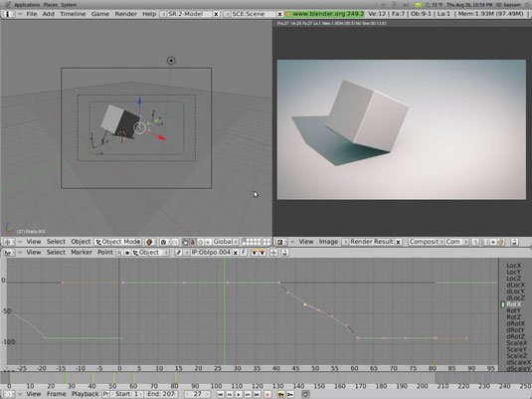Toggle the automatic keyframe record button
The width and height of the screenshot is (532, 399).
click(267, 395)
